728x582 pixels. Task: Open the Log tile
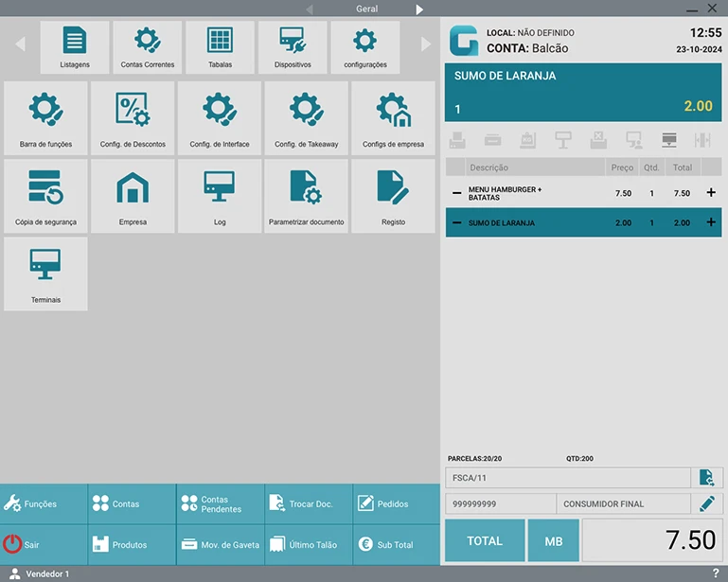click(220, 196)
